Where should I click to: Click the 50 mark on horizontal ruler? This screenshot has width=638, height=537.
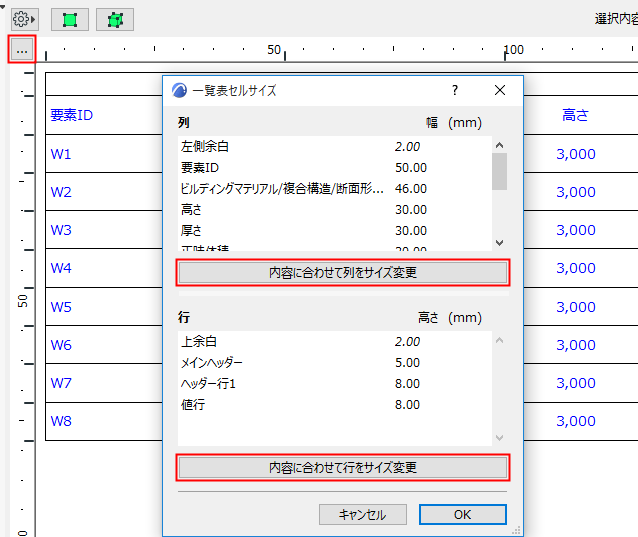(274, 50)
